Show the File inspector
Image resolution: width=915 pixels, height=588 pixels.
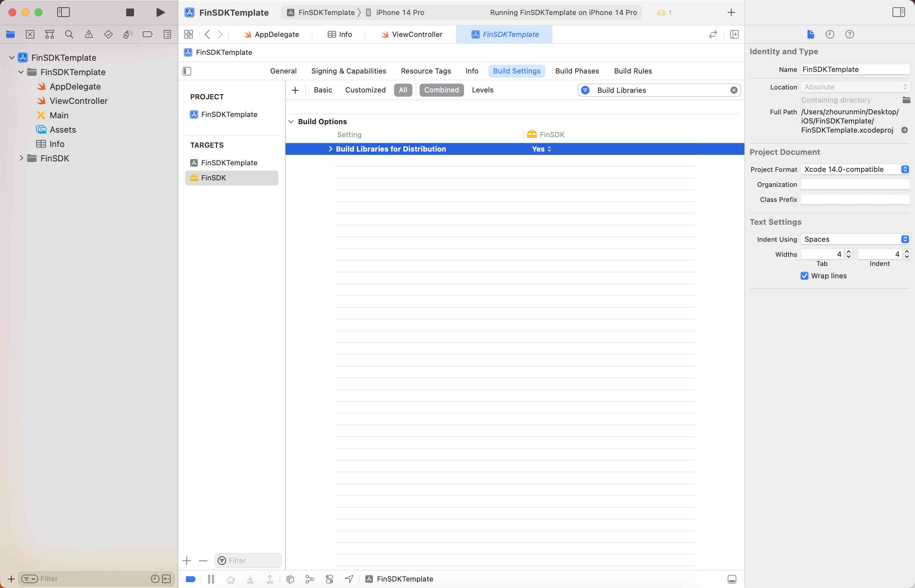(x=810, y=34)
